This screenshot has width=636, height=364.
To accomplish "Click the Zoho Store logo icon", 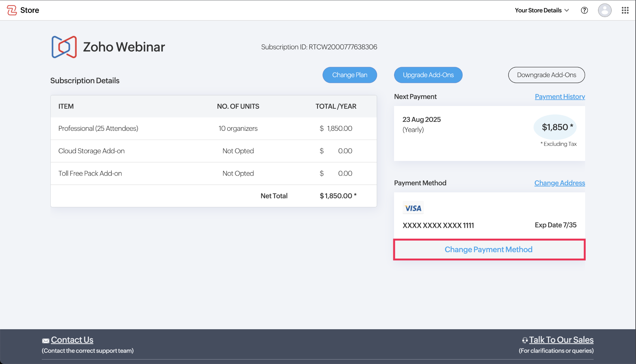I will pos(12,10).
